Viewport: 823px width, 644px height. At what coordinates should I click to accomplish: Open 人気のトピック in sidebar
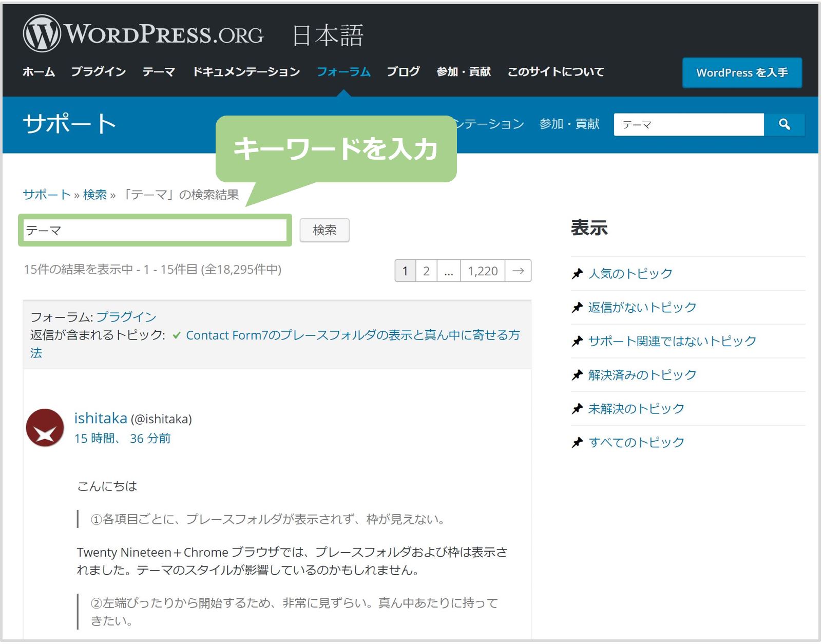(x=630, y=274)
